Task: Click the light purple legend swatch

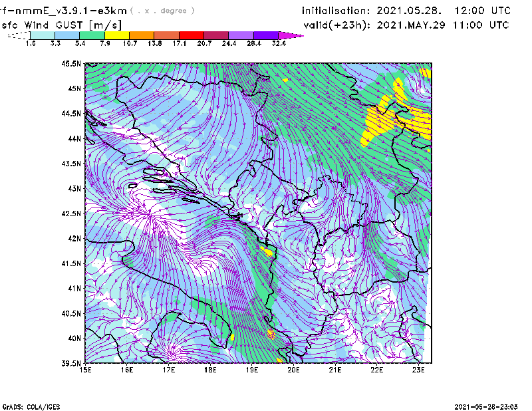Action: [x=241, y=35]
